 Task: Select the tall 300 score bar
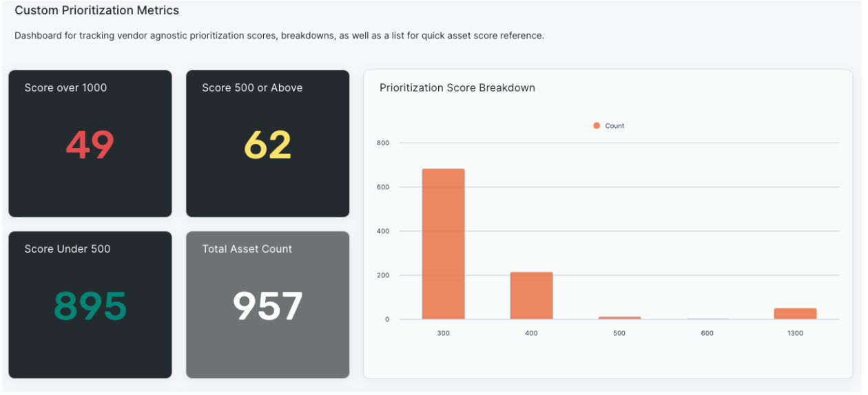(x=443, y=244)
